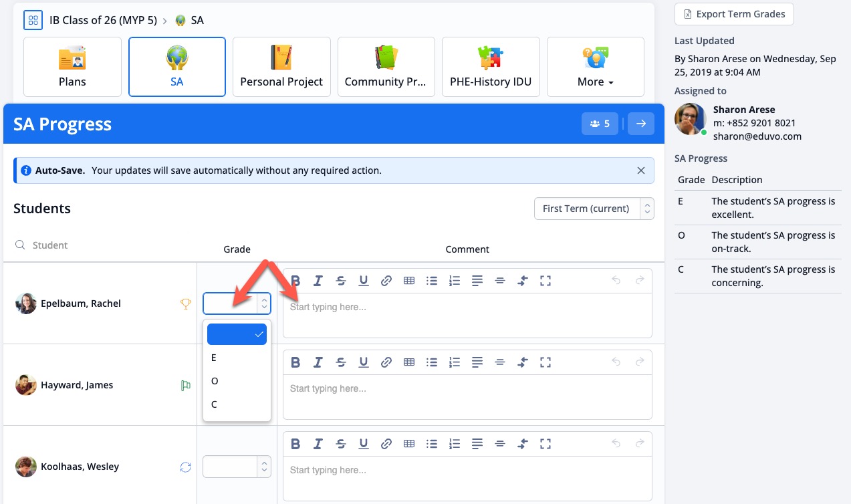Click the green flag icon beside Hayward, James
851x504 pixels.
[x=186, y=385]
